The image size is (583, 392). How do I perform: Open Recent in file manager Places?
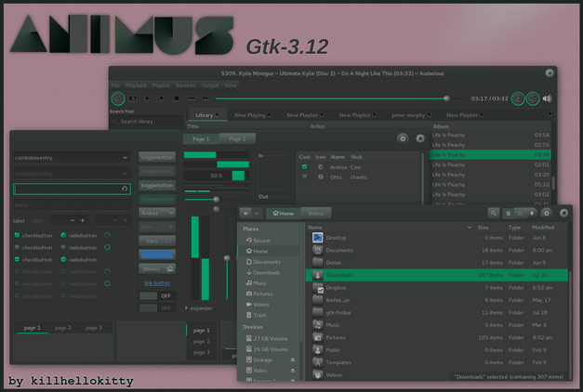(x=258, y=241)
